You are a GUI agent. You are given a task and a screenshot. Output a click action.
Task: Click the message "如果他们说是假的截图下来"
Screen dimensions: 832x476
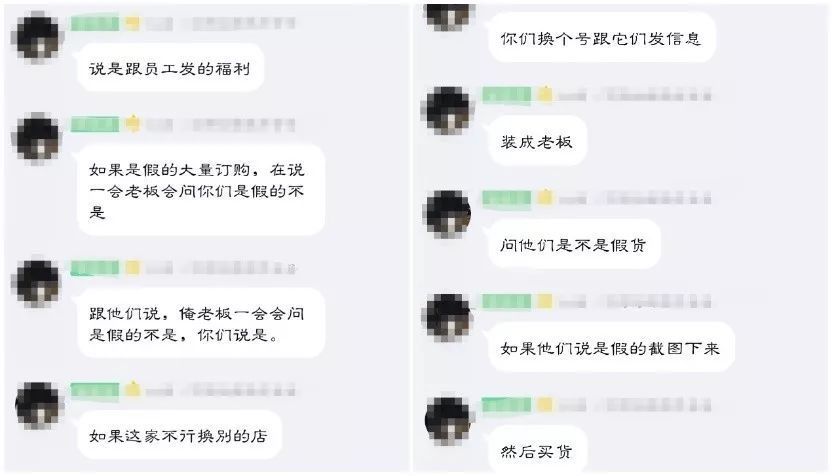click(611, 348)
